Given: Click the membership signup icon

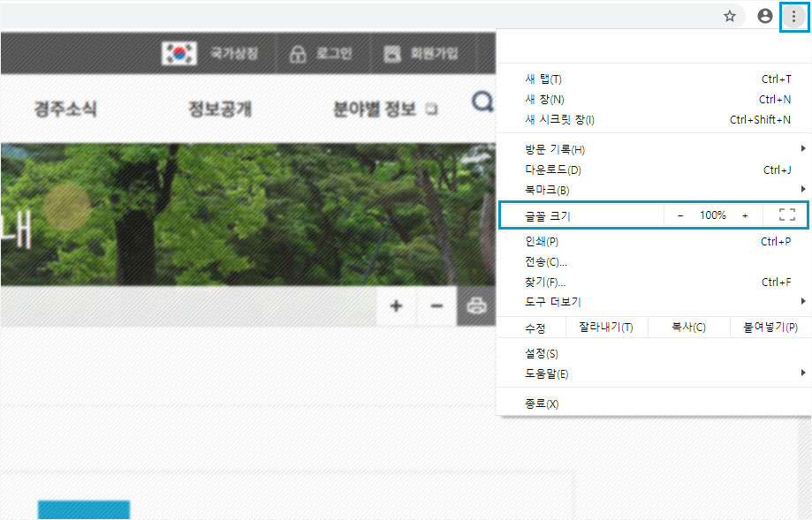Looking at the screenshot, I should 392,53.
